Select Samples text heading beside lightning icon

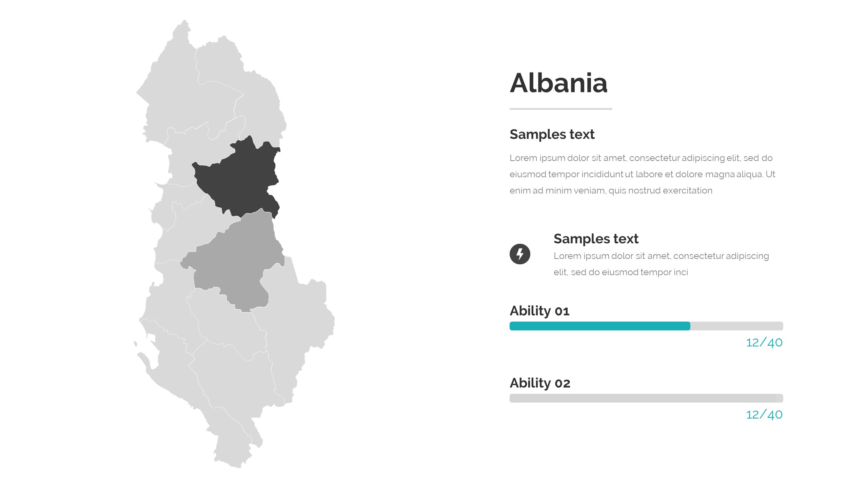pyautogui.click(x=596, y=239)
